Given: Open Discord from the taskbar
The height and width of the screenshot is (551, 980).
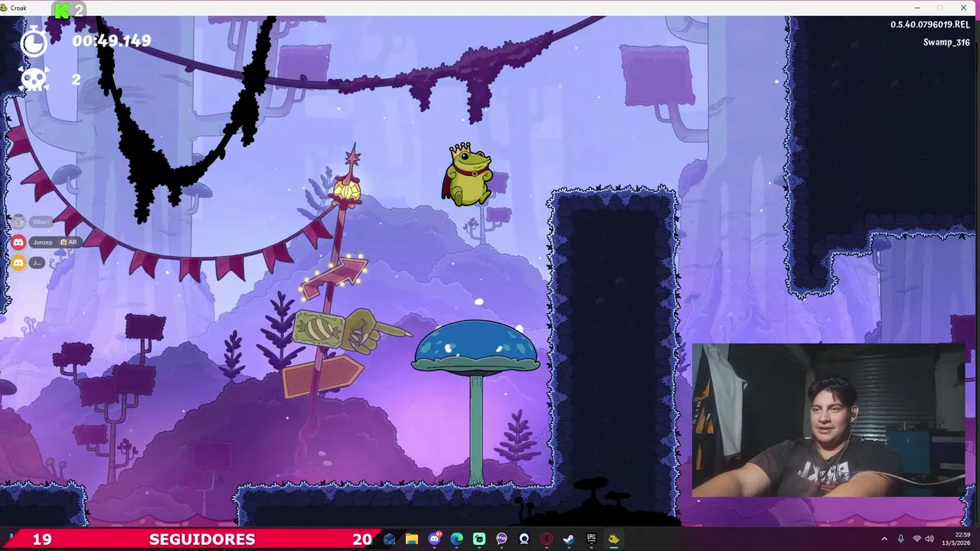Looking at the screenshot, I should point(435,539).
